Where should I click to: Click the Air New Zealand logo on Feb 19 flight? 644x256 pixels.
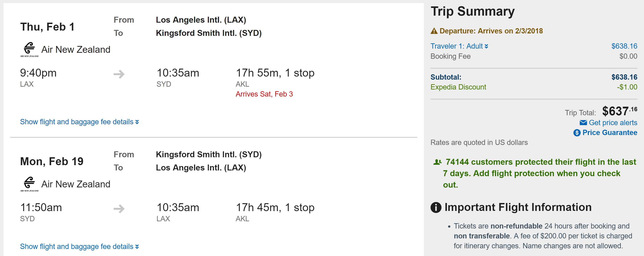tap(29, 184)
